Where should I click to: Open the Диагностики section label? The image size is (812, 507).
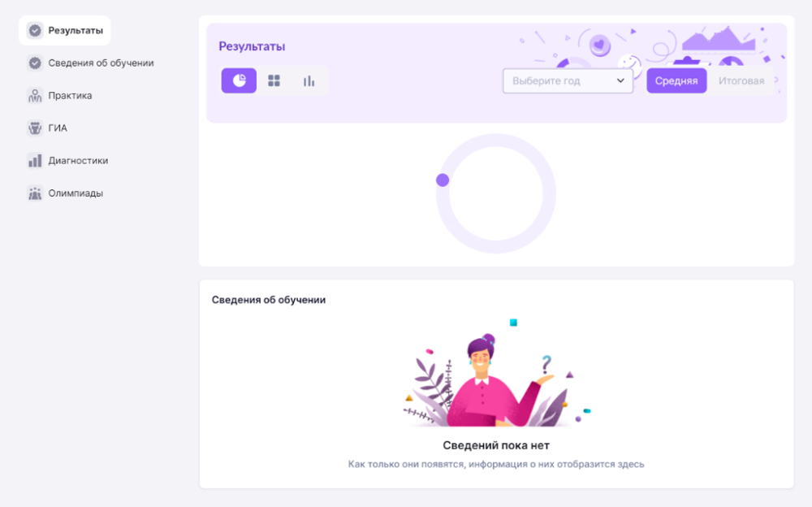tap(78, 161)
